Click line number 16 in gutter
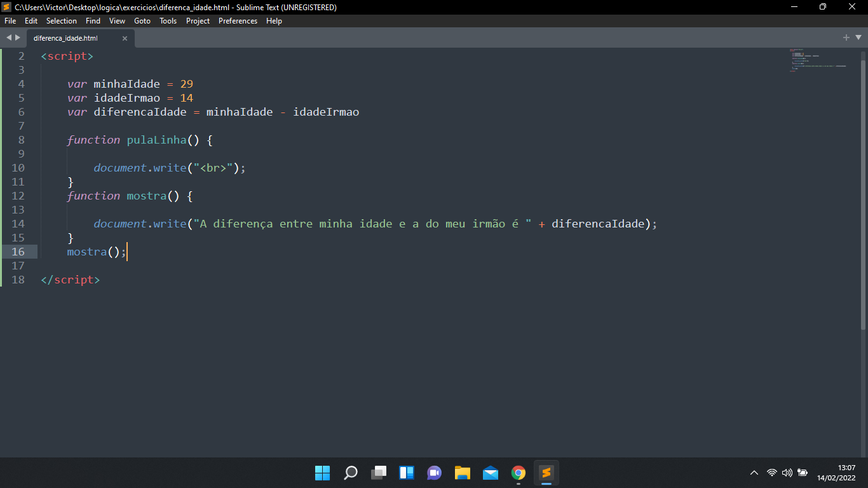 pos(18,252)
